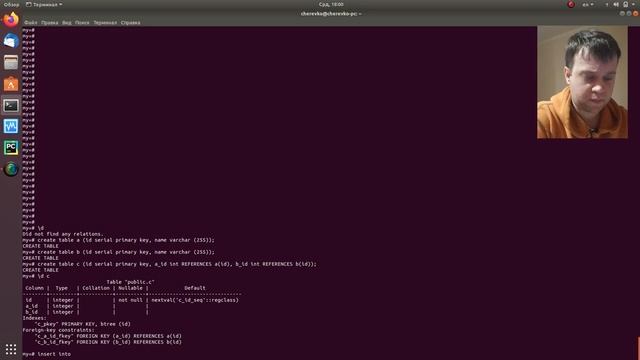The image size is (640, 360).
Task: Click the "c_b_id_fkey" FOREIGN KEY line
Action: coord(108,342)
